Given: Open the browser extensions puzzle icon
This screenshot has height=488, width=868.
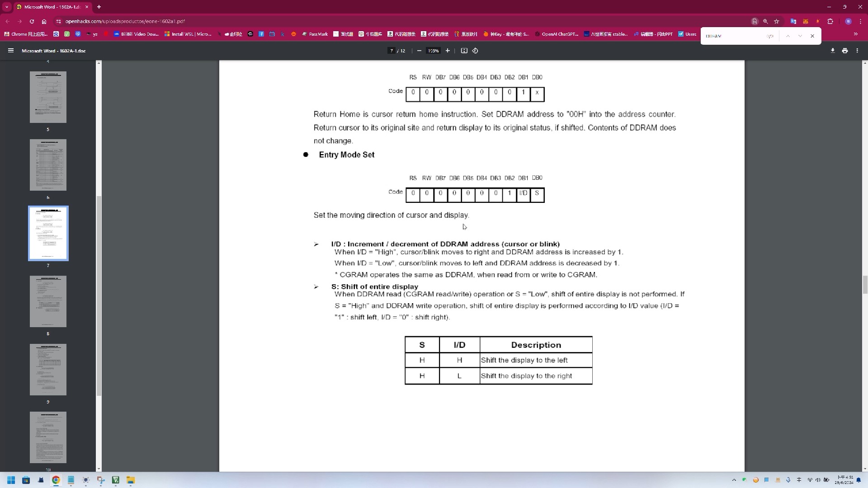Looking at the screenshot, I should [830, 21].
